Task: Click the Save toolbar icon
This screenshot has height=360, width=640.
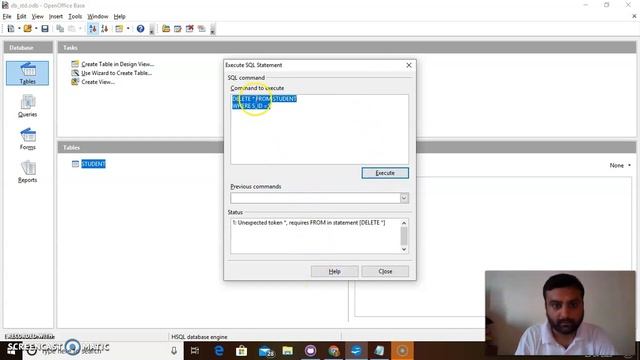Action: [x=45, y=29]
